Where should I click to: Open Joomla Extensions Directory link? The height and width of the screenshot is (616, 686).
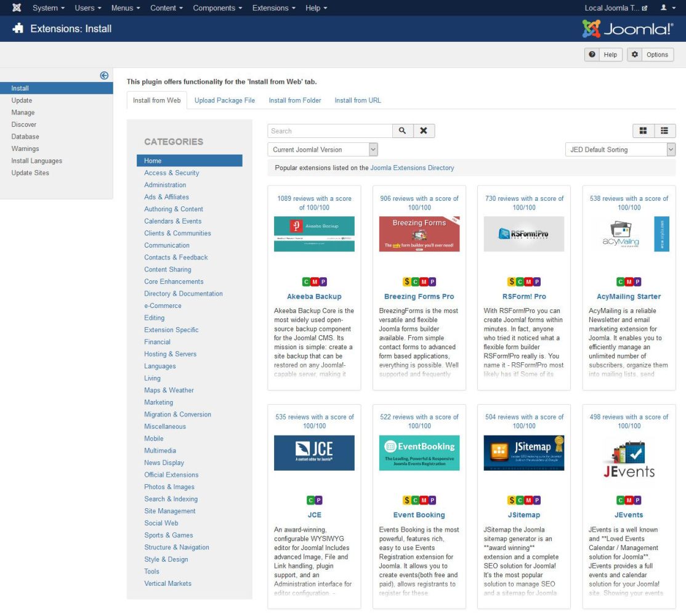412,168
